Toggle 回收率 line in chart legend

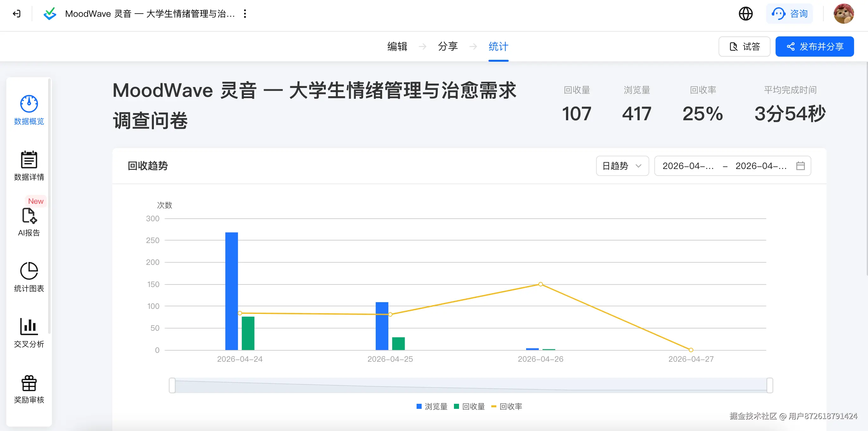click(506, 406)
